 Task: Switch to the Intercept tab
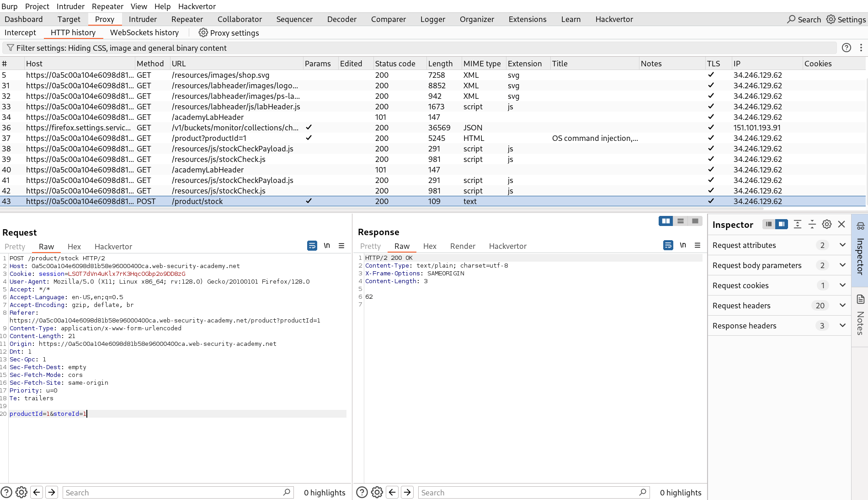coord(20,32)
